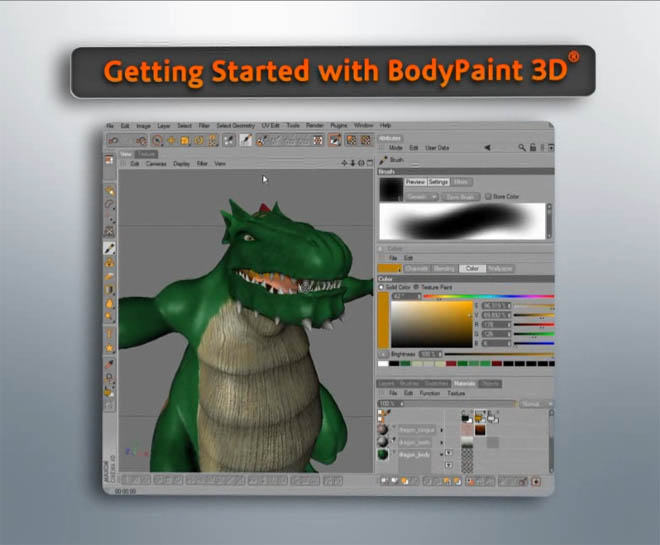Click the rainbow hue slider
This screenshot has width=660, height=545.
pyautogui.click(x=488, y=297)
